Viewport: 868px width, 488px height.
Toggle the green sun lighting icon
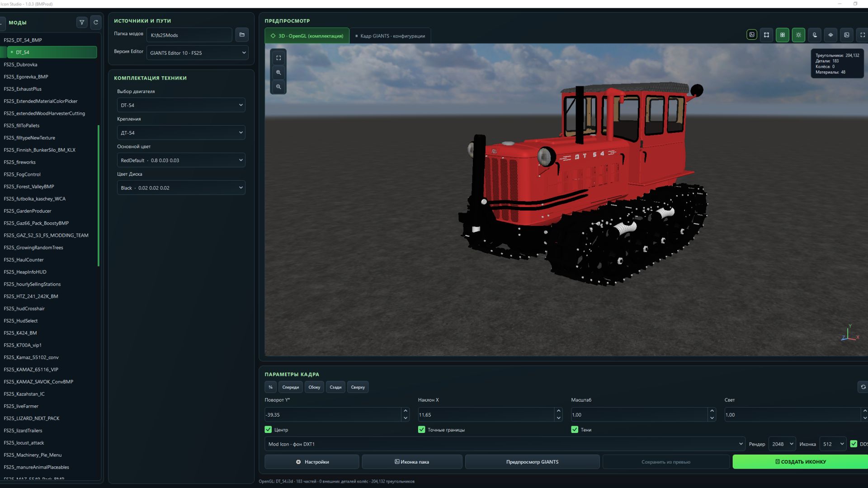[x=798, y=35]
